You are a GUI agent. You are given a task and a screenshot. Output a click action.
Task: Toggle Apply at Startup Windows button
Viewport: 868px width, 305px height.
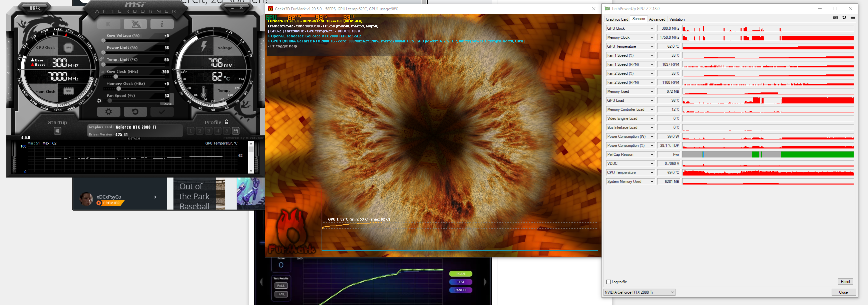58,131
